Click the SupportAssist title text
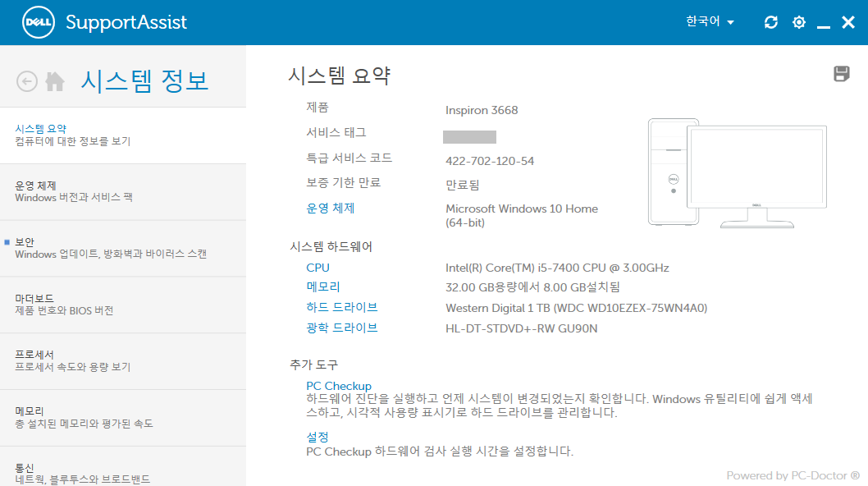 (126, 22)
